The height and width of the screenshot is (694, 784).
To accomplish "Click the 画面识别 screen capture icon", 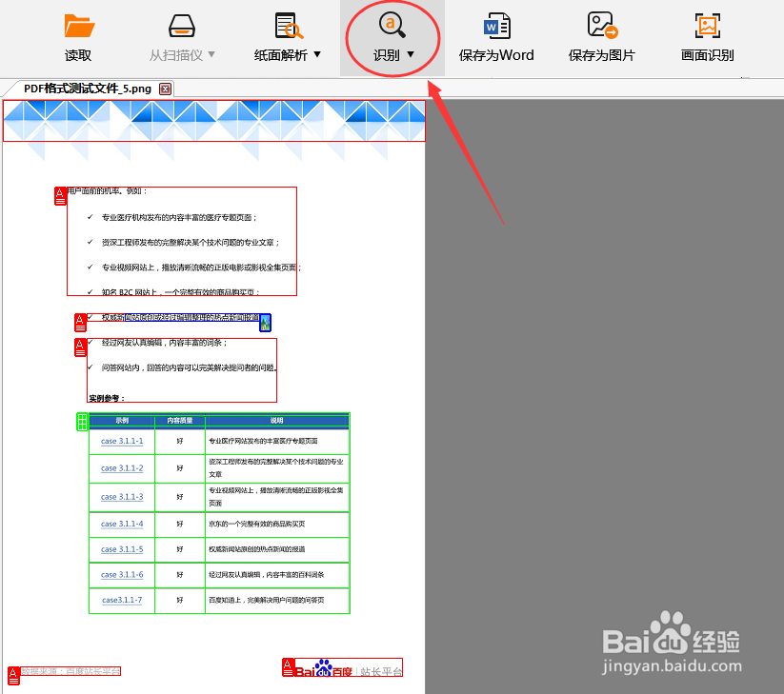I will coord(708,26).
